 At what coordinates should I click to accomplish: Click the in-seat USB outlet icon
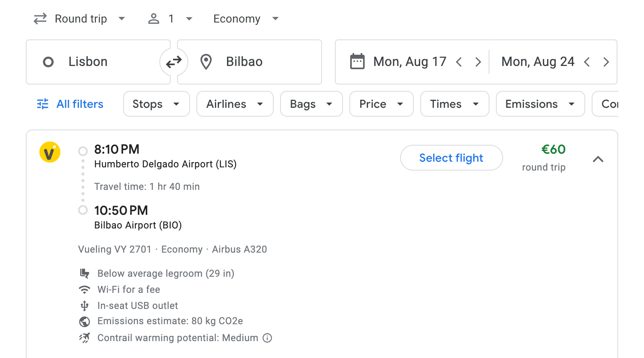coord(84,305)
